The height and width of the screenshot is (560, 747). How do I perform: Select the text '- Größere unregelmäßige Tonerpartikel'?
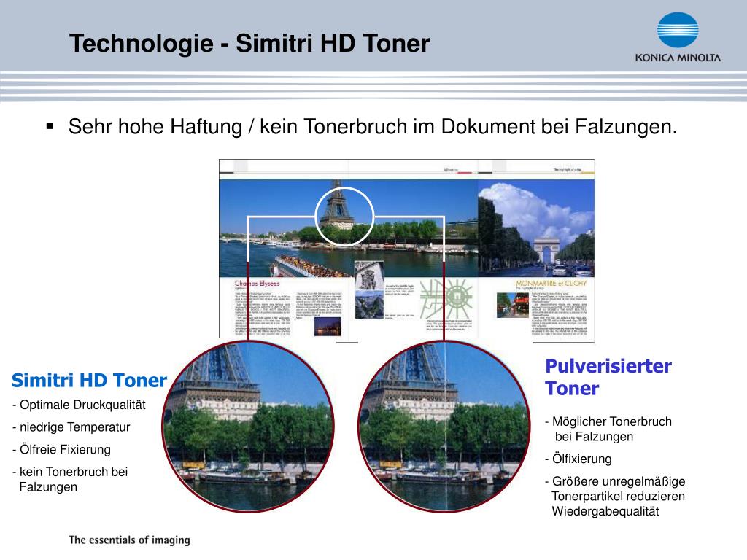(x=615, y=489)
